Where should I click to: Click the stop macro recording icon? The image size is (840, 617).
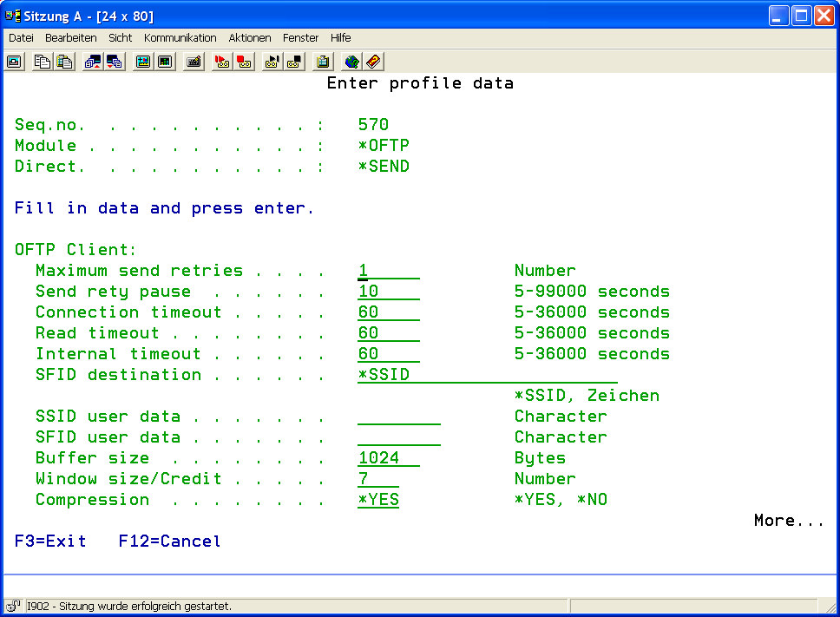tap(244, 62)
